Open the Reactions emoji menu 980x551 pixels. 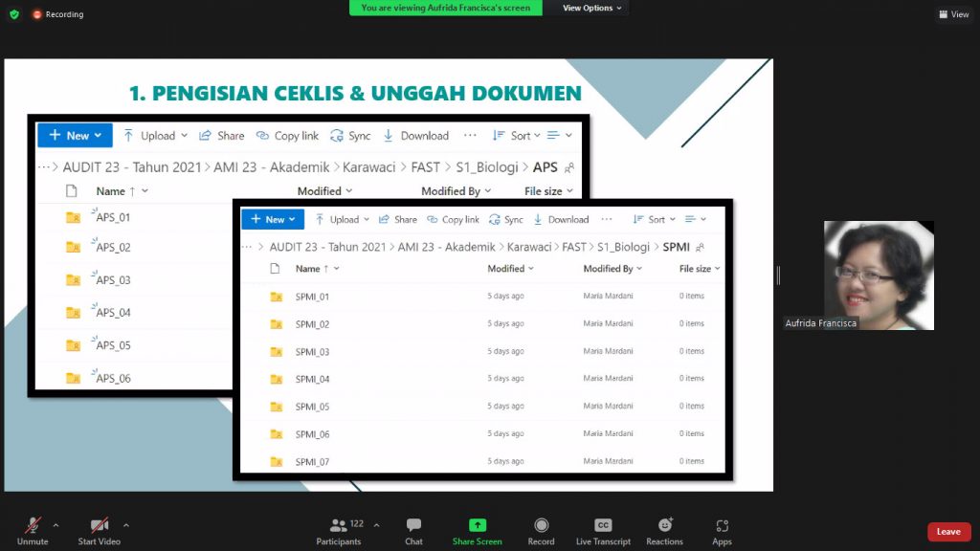click(x=664, y=525)
